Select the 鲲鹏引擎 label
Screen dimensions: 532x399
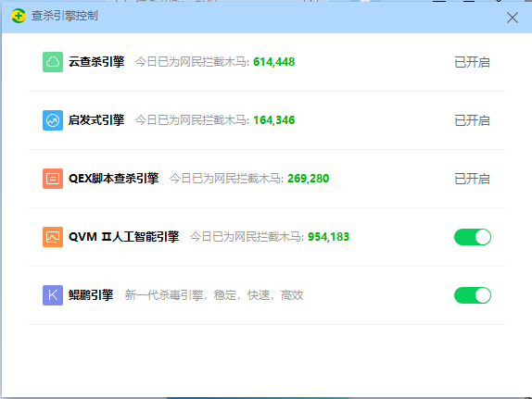(x=91, y=295)
